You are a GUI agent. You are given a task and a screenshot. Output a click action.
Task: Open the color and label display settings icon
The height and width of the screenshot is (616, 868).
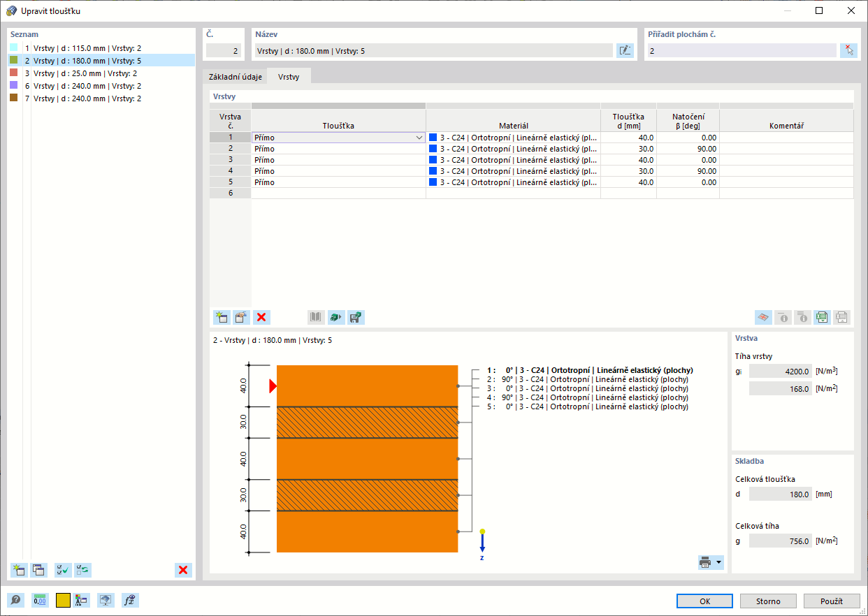click(81, 600)
